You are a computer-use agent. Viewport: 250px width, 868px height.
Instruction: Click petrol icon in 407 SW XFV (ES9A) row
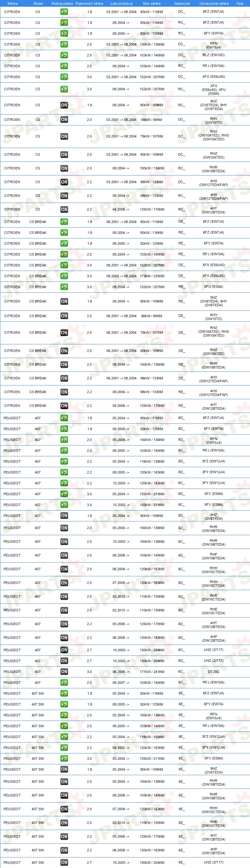pyautogui.click(x=64, y=759)
